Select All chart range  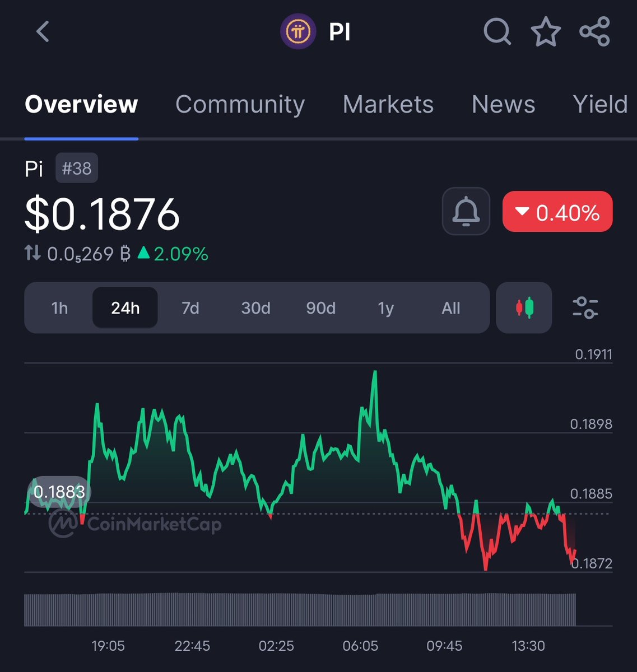451,308
